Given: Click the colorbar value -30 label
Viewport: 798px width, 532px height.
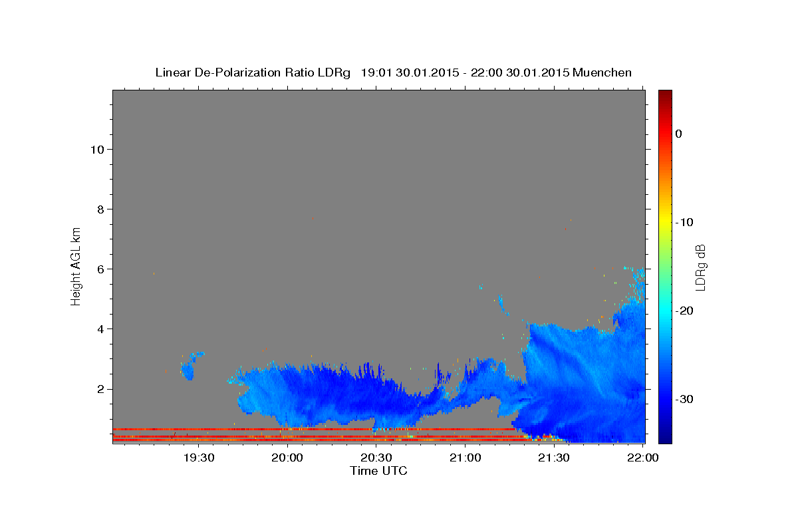Looking at the screenshot, I should pos(685,399).
